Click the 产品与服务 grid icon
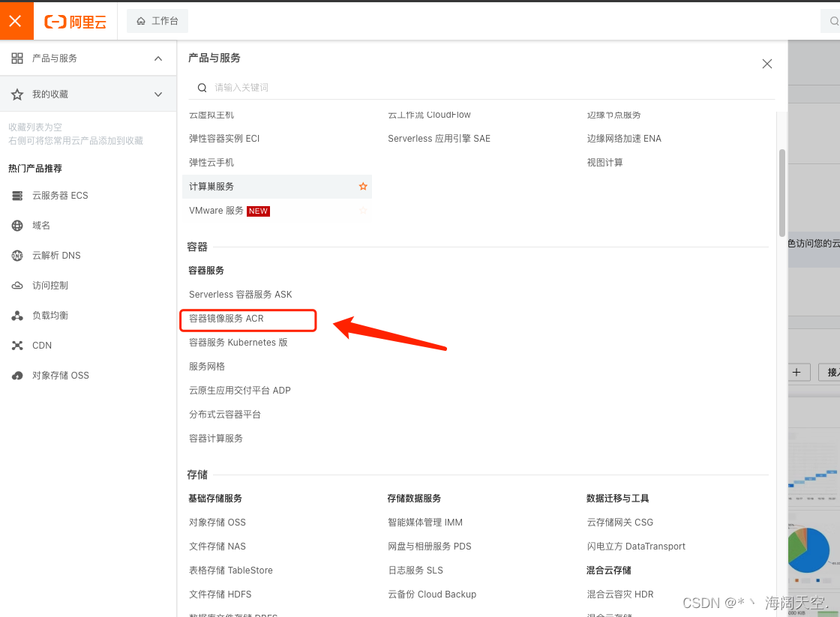The image size is (840, 617). [17, 58]
